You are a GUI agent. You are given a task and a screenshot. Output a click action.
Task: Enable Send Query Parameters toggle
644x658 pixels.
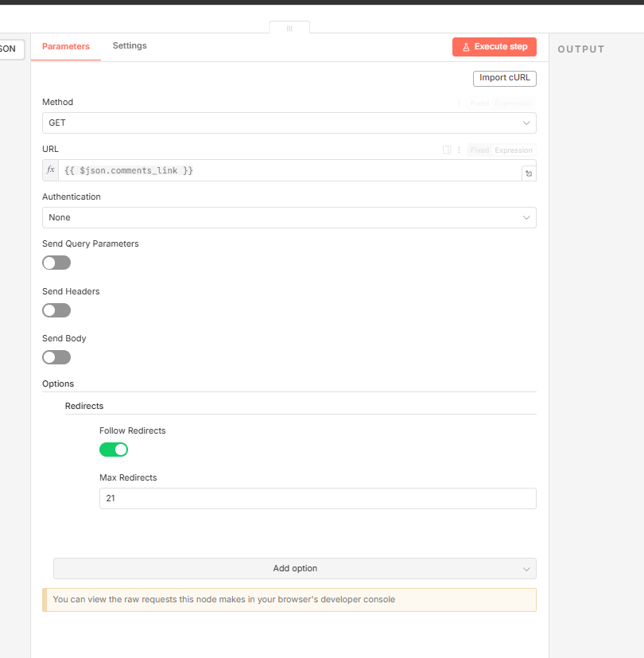56,263
